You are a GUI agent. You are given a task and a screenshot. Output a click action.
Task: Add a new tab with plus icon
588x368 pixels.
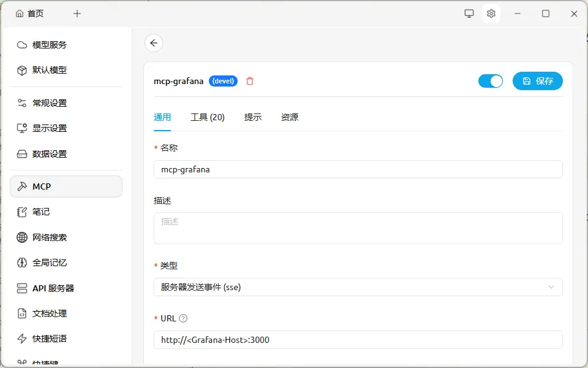(77, 13)
